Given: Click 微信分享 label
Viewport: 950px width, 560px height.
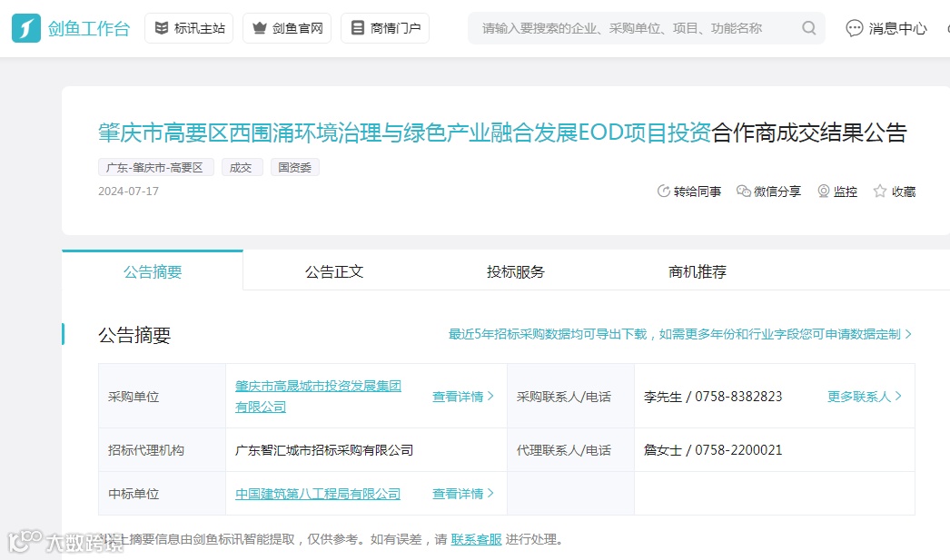Looking at the screenshot, I should tap(777, 192).
